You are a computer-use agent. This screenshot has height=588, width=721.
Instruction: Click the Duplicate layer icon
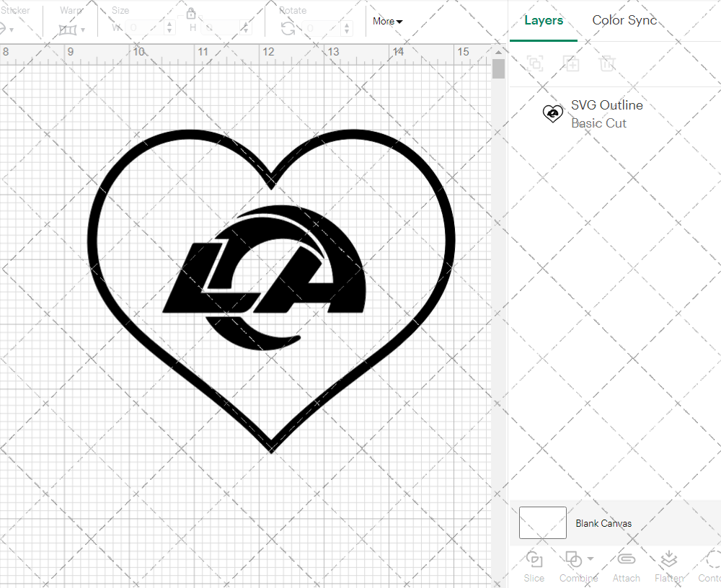pos(571,63)
